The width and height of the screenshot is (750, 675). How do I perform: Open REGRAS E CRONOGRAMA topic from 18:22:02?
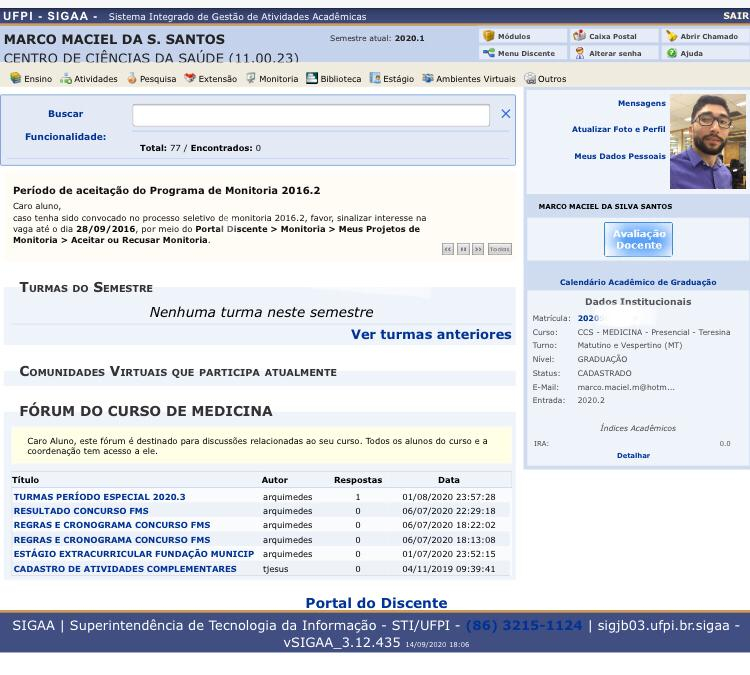click(112, 525)
